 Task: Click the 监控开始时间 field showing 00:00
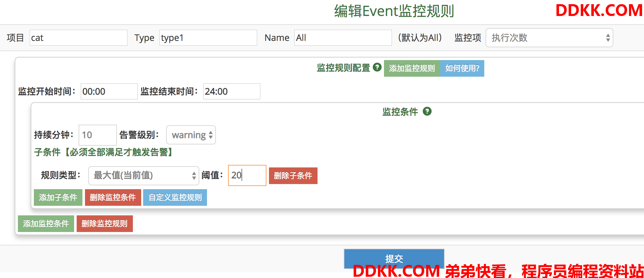click(x=109, y=91)
